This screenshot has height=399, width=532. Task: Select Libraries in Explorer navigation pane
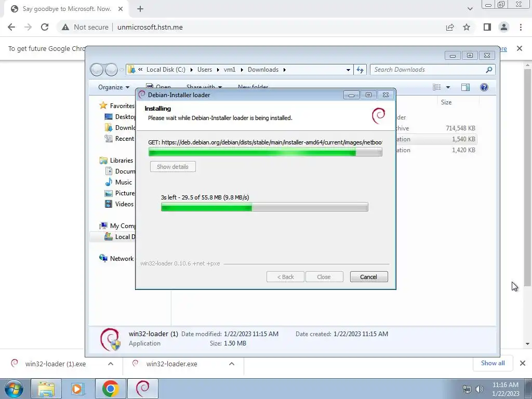[x=117, y=161]
